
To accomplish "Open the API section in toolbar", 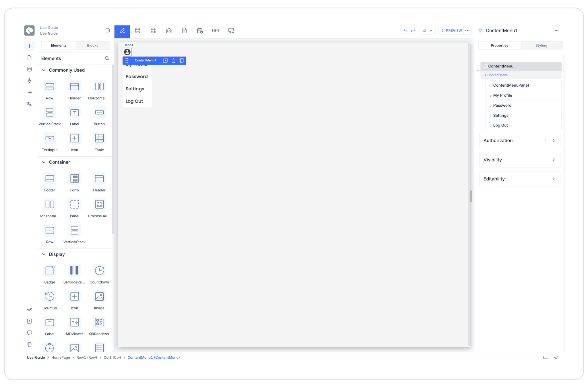I will coord(215,30).
